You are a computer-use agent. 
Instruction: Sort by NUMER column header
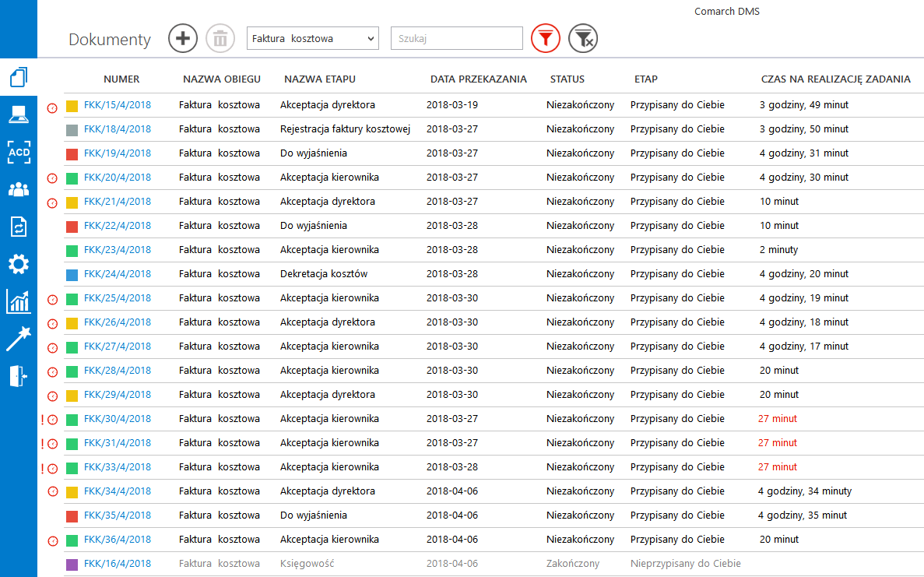pyautogui.click(x=121, y=79)
